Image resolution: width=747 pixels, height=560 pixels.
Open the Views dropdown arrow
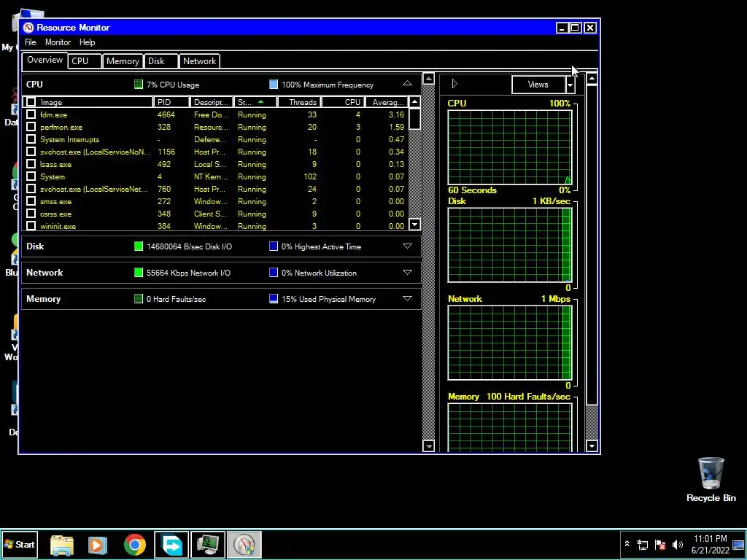[x=570, y=85]
